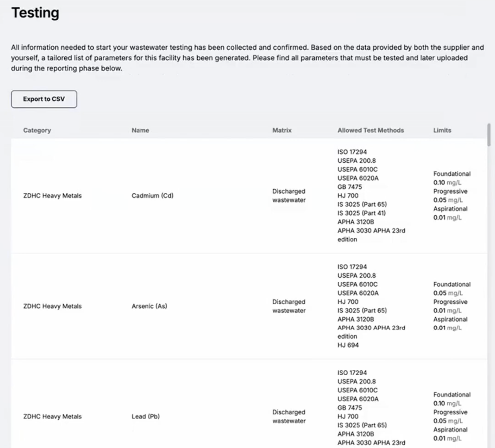
Task: Click GB 7475 method in the Cadmium row
Action: (x=350, y=187)
